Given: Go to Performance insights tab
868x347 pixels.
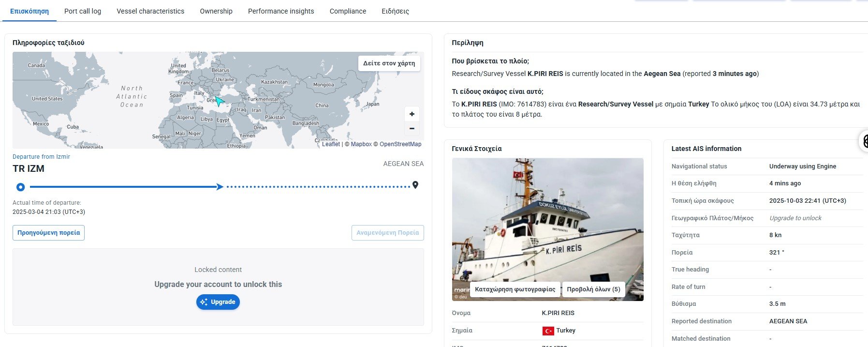Looking at the screenshot, I should [x=281, y=11].
